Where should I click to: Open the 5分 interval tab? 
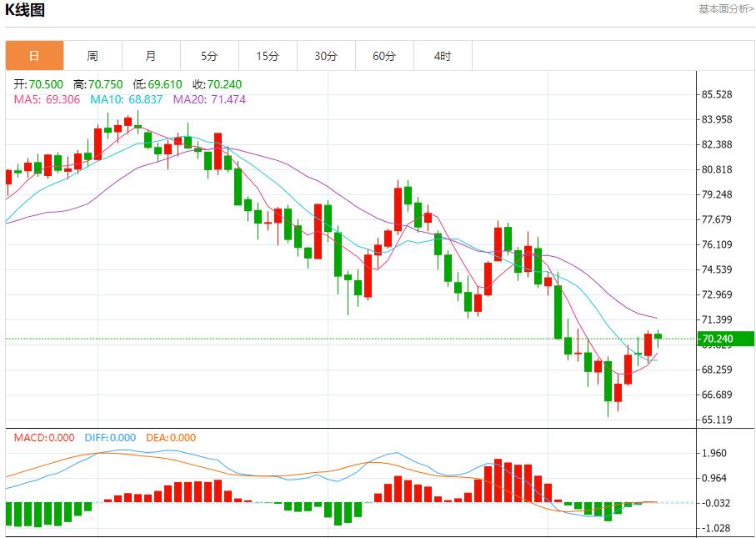(209, 56)
